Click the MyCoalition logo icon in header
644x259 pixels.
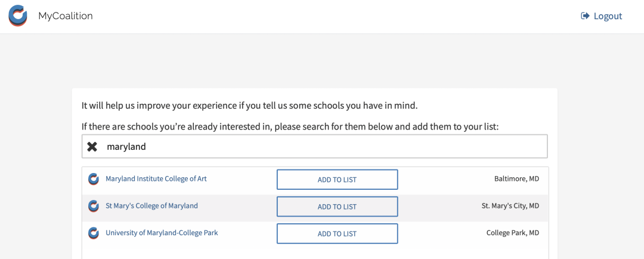[18, 16]
